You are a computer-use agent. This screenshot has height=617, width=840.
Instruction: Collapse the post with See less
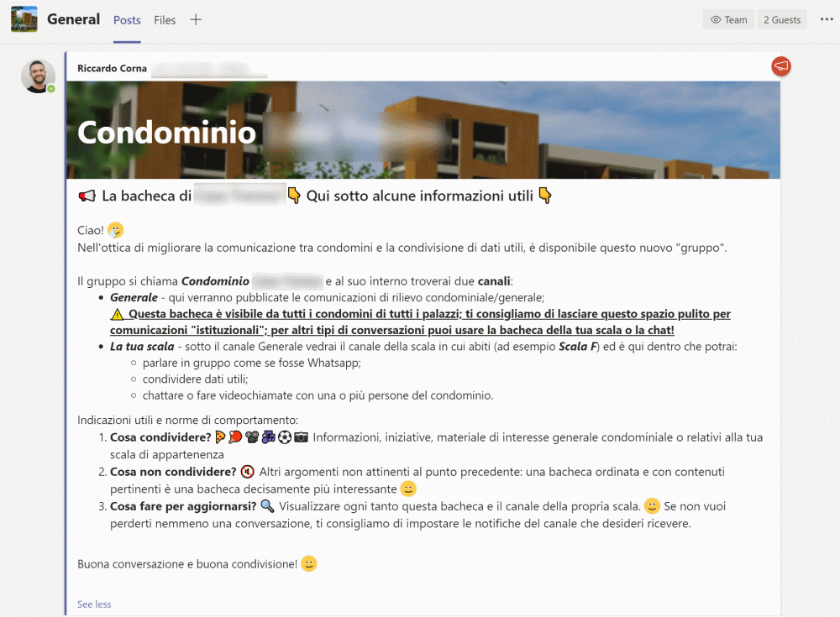tap(94, 604)
